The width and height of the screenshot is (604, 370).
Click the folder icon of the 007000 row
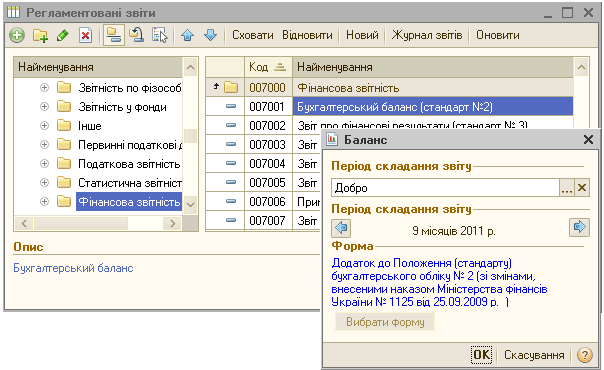231,87
